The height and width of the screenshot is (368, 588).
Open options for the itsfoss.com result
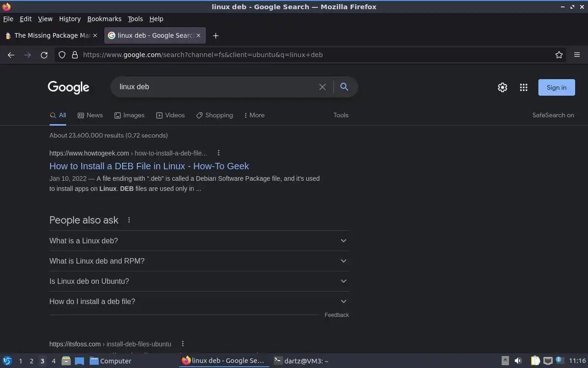click(183, 344)
